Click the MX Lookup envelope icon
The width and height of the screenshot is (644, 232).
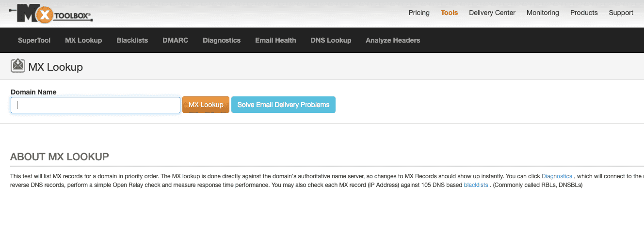(18, 66)
